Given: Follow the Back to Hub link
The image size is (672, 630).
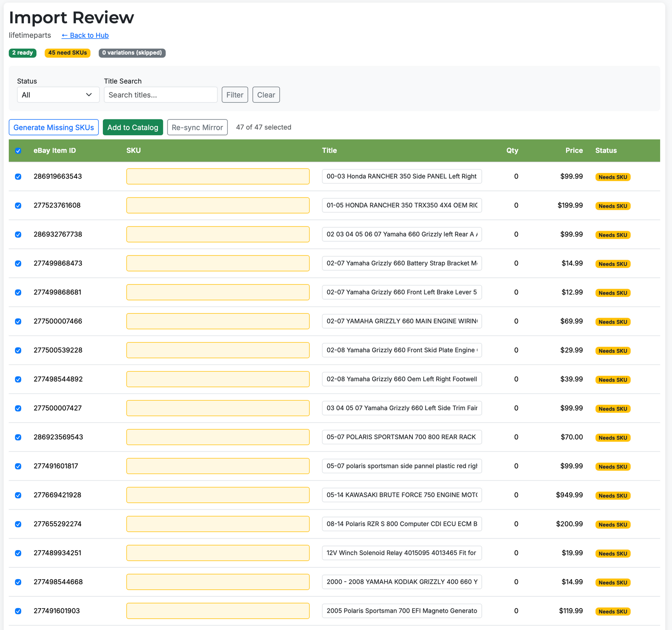Looking at the screenshot, I should 85,35.
